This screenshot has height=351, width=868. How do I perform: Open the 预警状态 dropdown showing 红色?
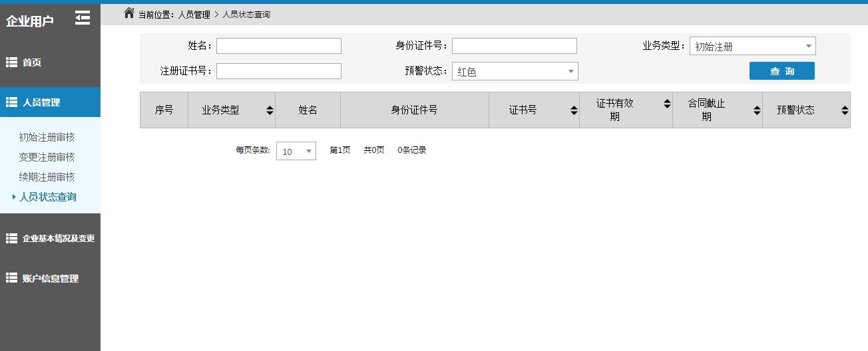click(515, 72)
